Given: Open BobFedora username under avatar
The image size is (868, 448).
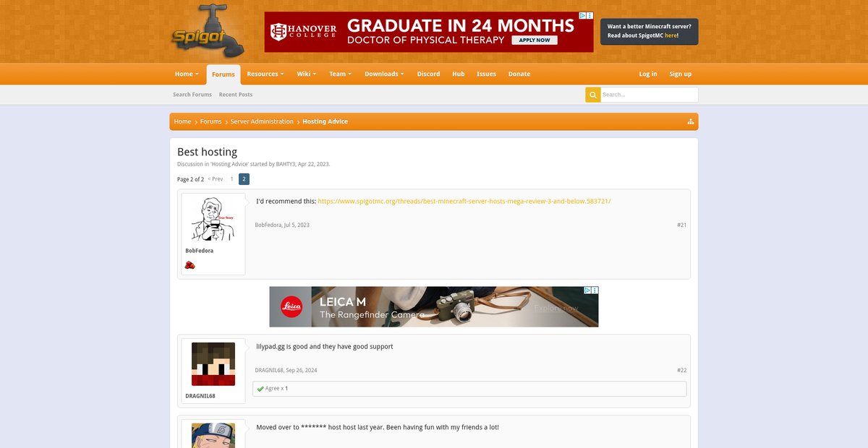Looking at the screenshot, I should tap(199, 251).
